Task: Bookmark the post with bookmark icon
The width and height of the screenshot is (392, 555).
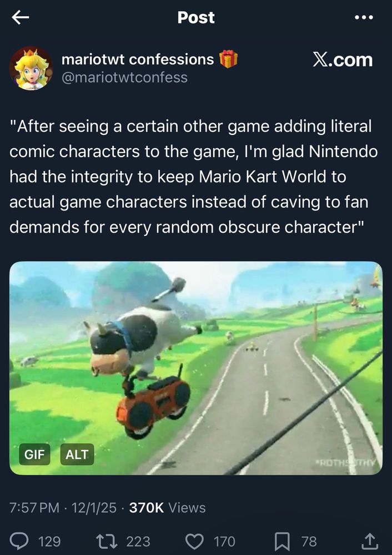Action: 283,542
